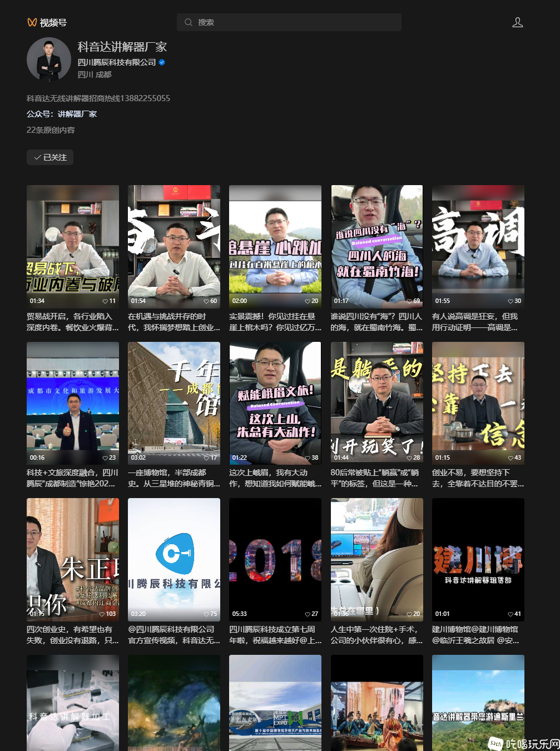This screenshot has height=751, width=560.
Task: Click caption 这次上峨眉，我有大动作
Action: coord(275,478)
